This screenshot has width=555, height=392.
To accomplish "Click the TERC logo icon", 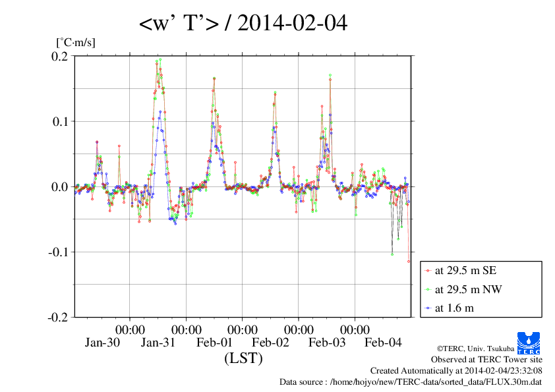I will [x=529, y=343].
